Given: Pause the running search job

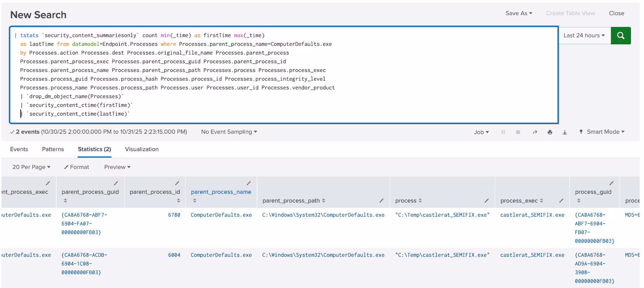Looking at the screenshot, I should [x=503, y=132].
